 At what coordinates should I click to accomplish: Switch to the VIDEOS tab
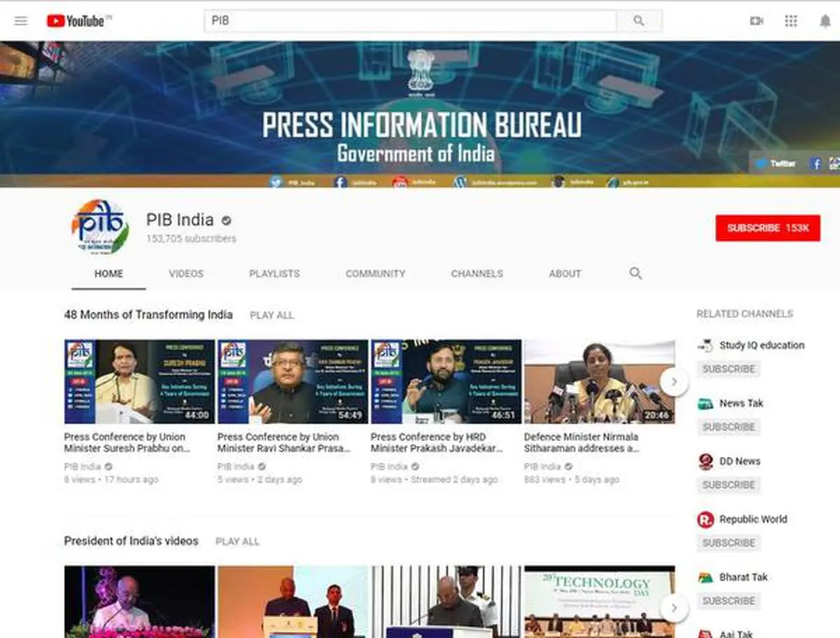click(186, 274)
